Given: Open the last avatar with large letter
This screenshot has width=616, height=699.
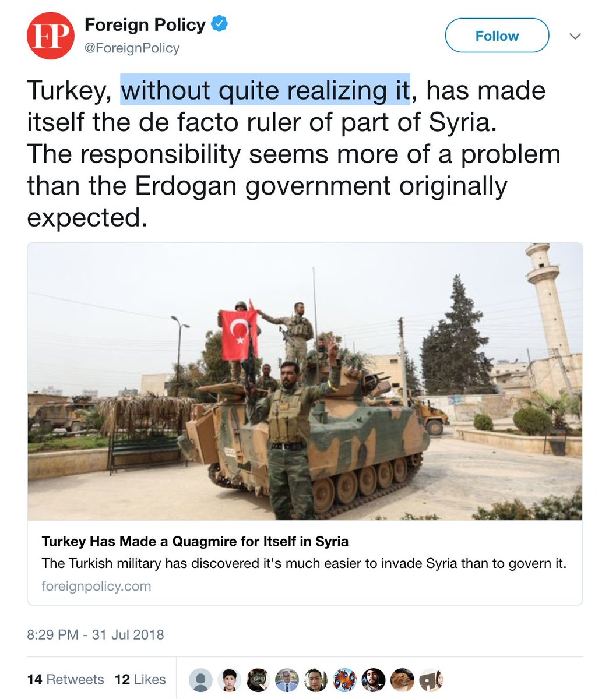Looking at the screenshot, I should pyautogui.click(x=431, y=679).
